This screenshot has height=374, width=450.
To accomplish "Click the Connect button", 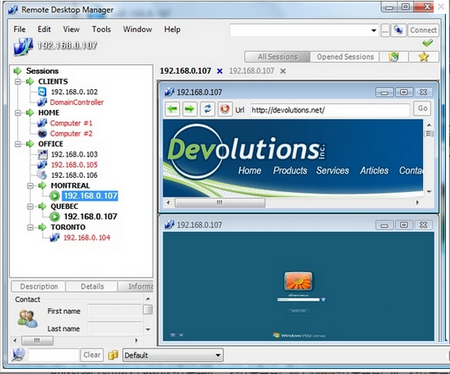I will pyautogui.click(x=423, y=30).
